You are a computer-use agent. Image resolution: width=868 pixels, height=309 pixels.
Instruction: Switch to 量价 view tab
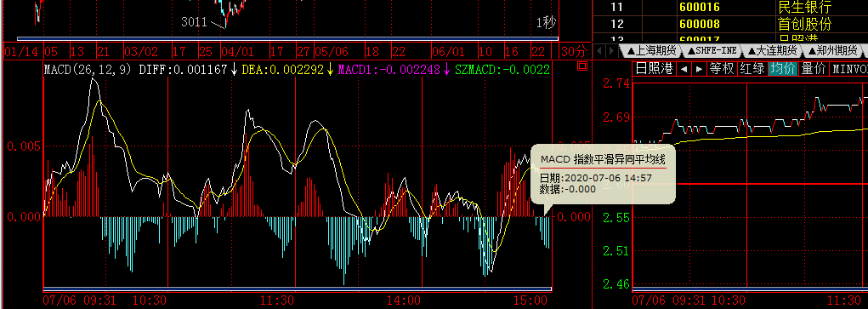pyautogui.click(x=814, y=69)
